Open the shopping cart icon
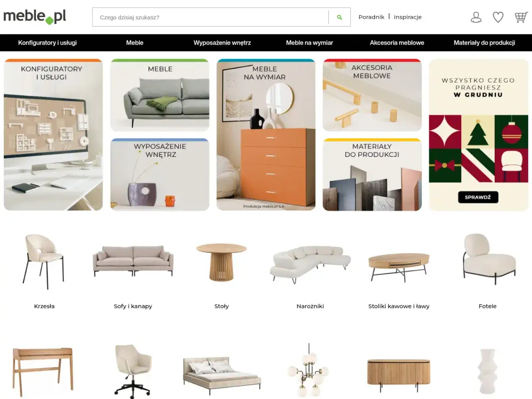This screenshot has height=399, width=532. (x=521, y=17)
